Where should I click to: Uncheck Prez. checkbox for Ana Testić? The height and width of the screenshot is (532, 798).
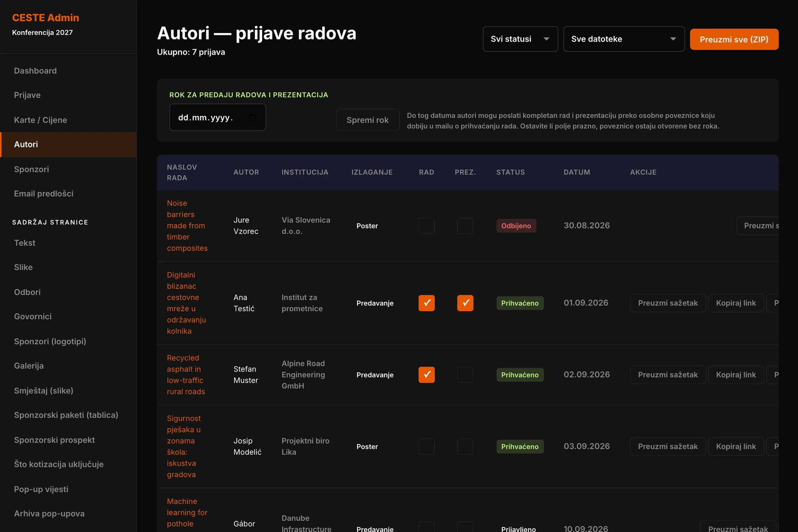click(465, 303)
